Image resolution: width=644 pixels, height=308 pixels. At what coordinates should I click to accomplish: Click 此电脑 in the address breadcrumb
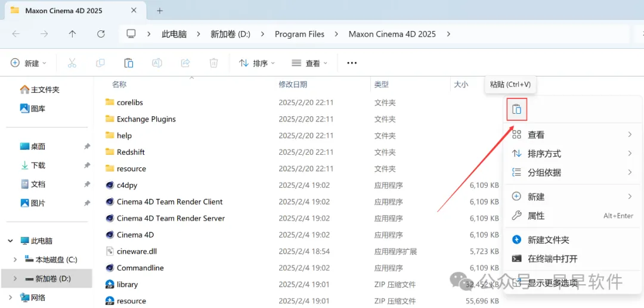[x=174, y=34]
